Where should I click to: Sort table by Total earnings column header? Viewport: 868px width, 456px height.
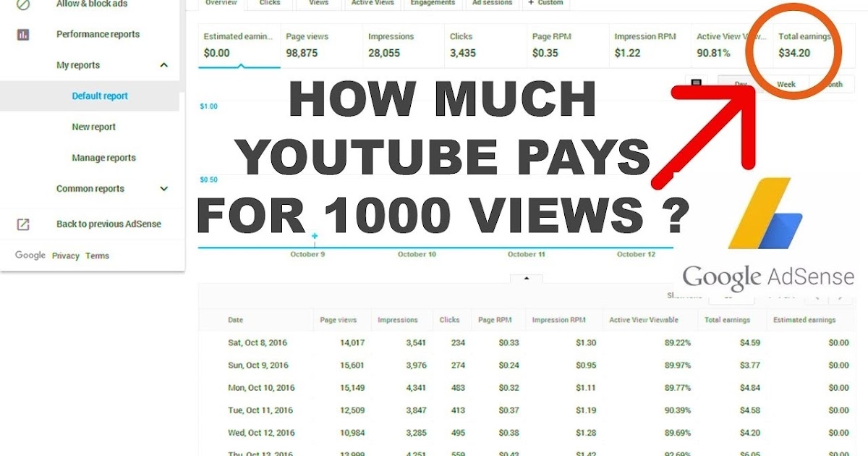[x=728, y=320]
